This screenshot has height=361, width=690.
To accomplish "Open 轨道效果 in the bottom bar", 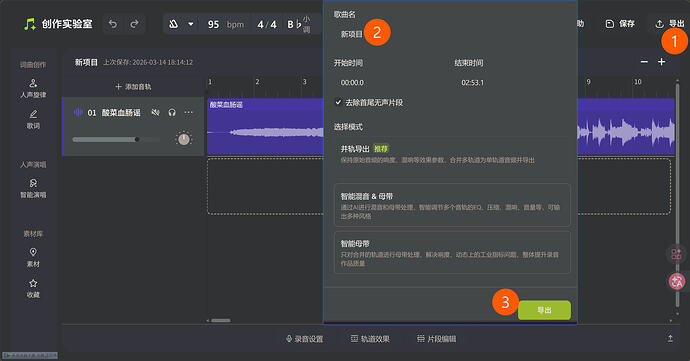I will (370, 339).
